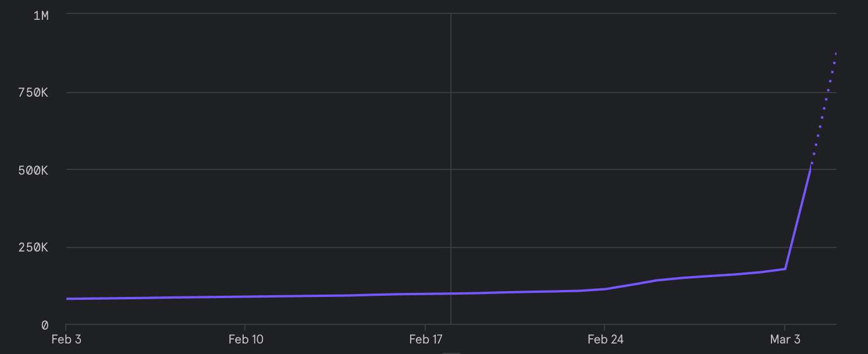Select the Mar 3 date label
The width and height of the screenshot is (868, 354).
click(785, 339)
